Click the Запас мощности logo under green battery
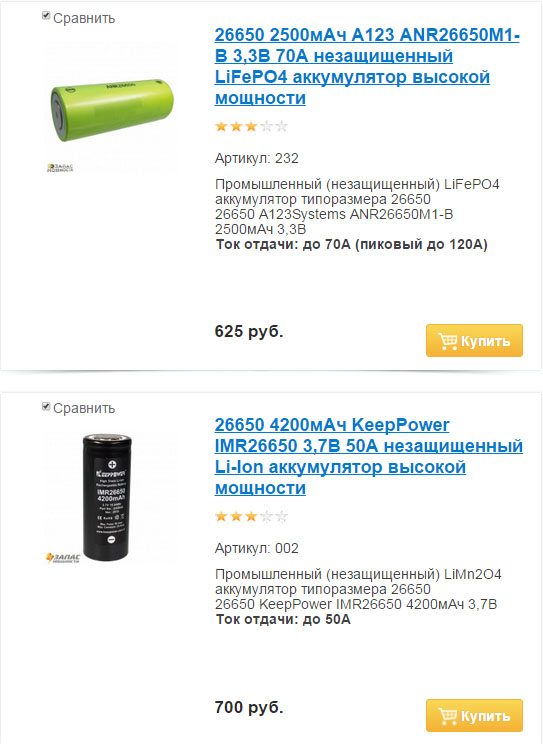 point(60,167)
